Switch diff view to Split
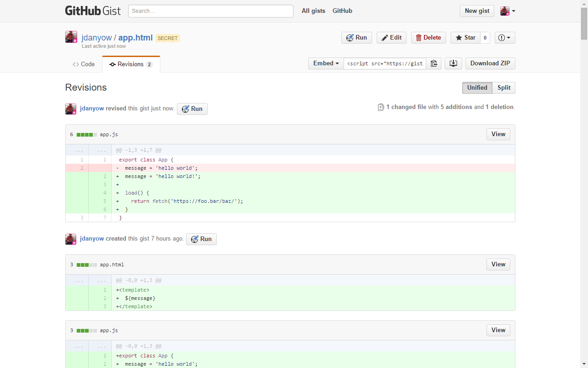 point(503,88)
